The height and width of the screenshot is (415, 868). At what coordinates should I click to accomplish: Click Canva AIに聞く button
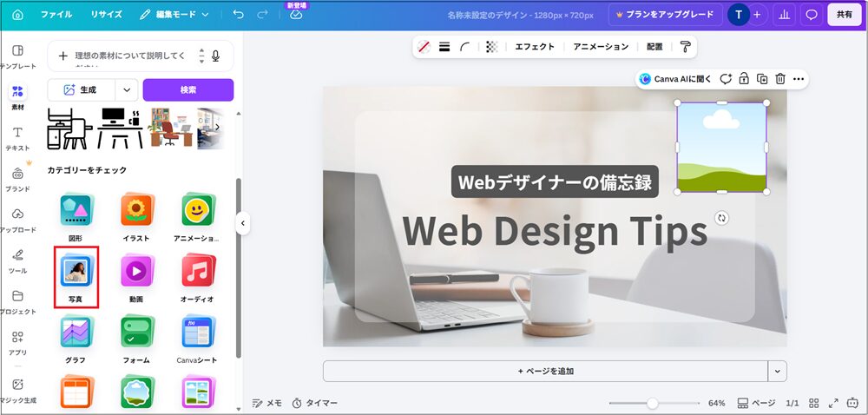click(676, 79)
